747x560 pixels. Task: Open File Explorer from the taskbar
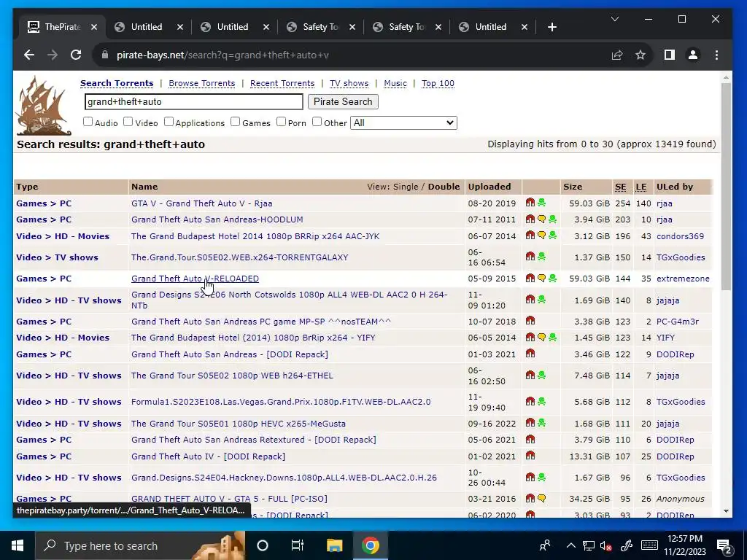click(x=334, y=545)
